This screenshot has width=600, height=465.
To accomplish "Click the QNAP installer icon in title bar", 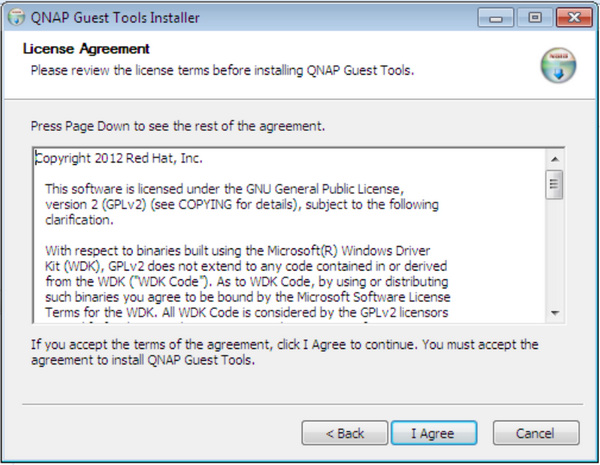I will pos(16,17).
